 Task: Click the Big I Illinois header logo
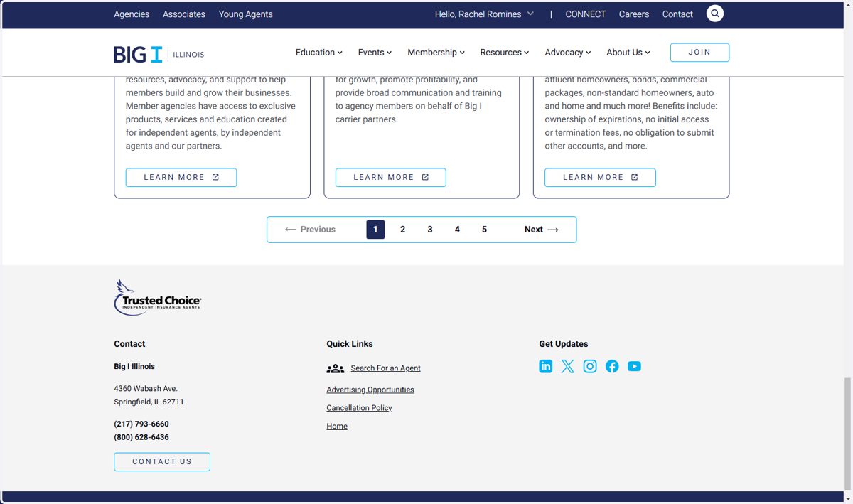tap(159, 54)
